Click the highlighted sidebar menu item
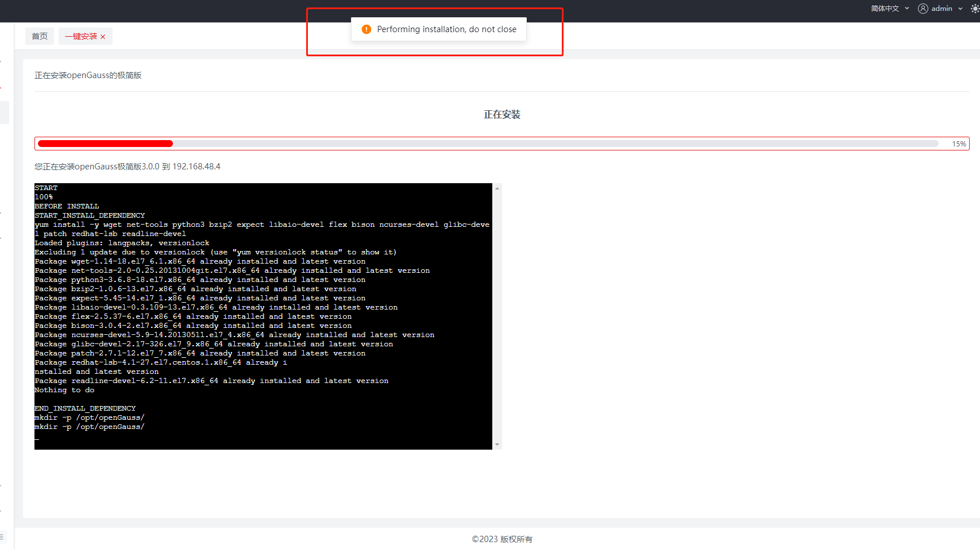 4,113
